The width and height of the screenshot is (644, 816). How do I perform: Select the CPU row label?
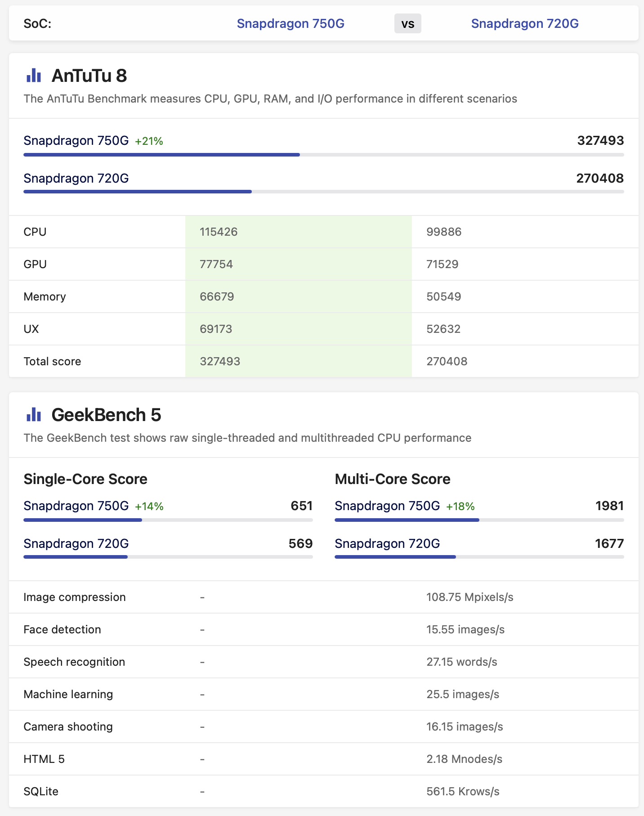35,232
